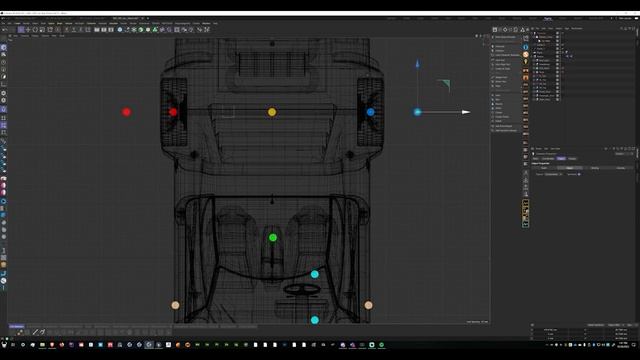Click the green Subdivision Surface generator icon
The image size is (640, 360).
pyautogui.click(x=140, y=30)
